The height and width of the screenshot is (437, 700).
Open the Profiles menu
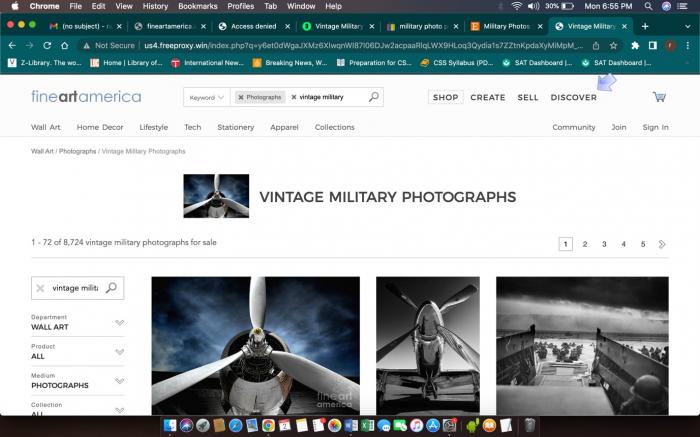[x=241, y=6]
